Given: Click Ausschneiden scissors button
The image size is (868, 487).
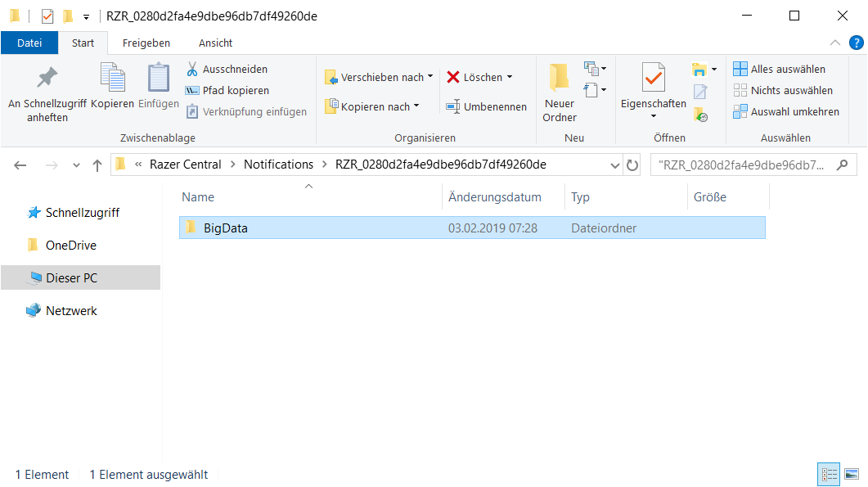Looking at the screenshot, I should (x=227, y=70).
